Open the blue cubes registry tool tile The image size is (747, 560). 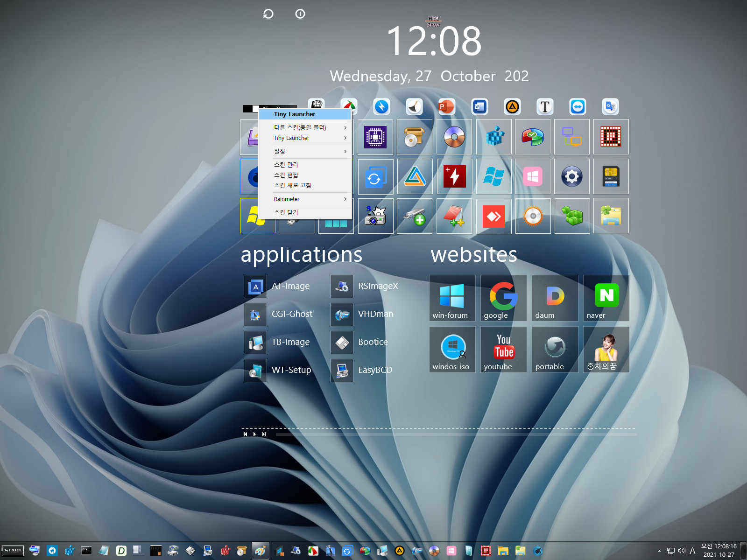click(x=494, y=137)
